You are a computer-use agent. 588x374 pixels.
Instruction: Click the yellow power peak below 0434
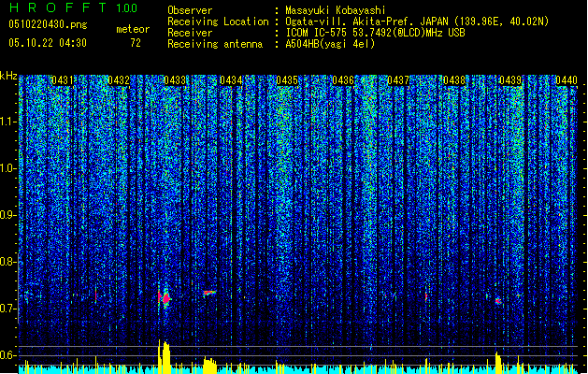coord(210,366)
